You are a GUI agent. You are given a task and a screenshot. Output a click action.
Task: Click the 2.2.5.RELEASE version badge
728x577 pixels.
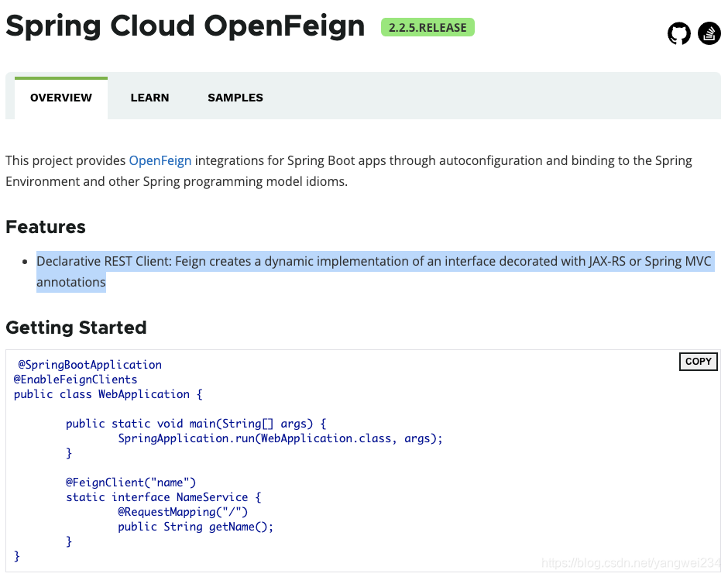[x=428, y=27]
